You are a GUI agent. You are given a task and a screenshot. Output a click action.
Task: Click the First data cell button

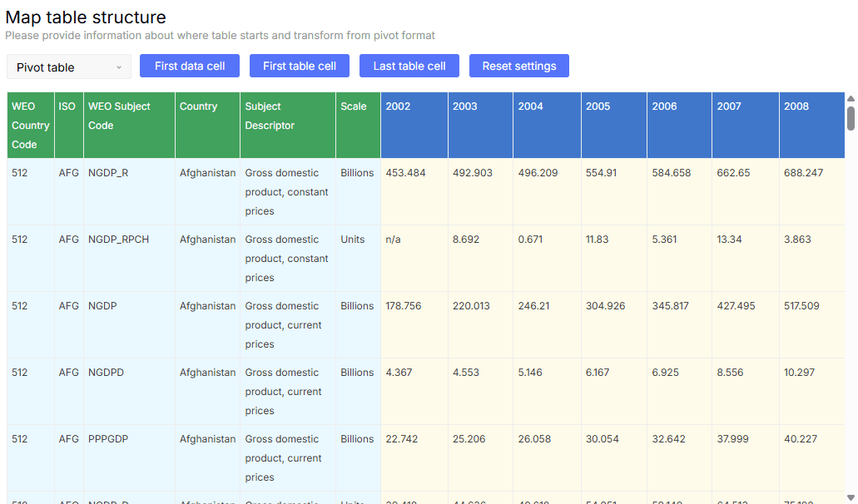[190, 66]
